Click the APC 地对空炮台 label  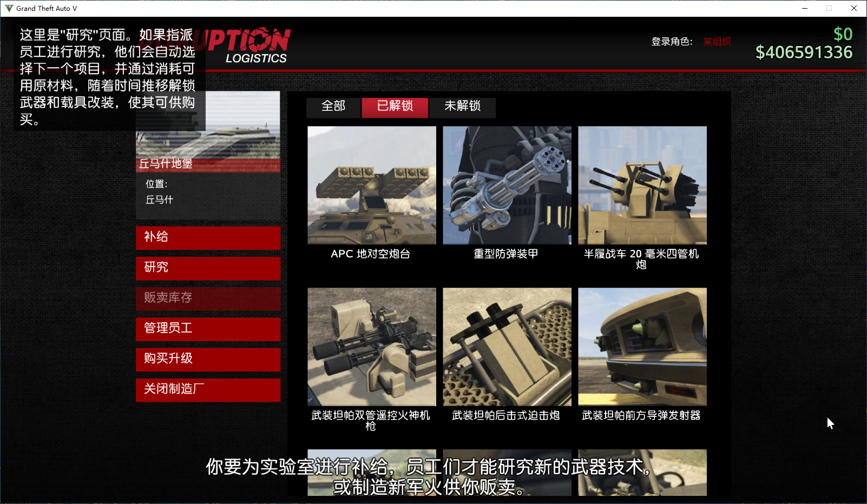(x=371, y=254)
